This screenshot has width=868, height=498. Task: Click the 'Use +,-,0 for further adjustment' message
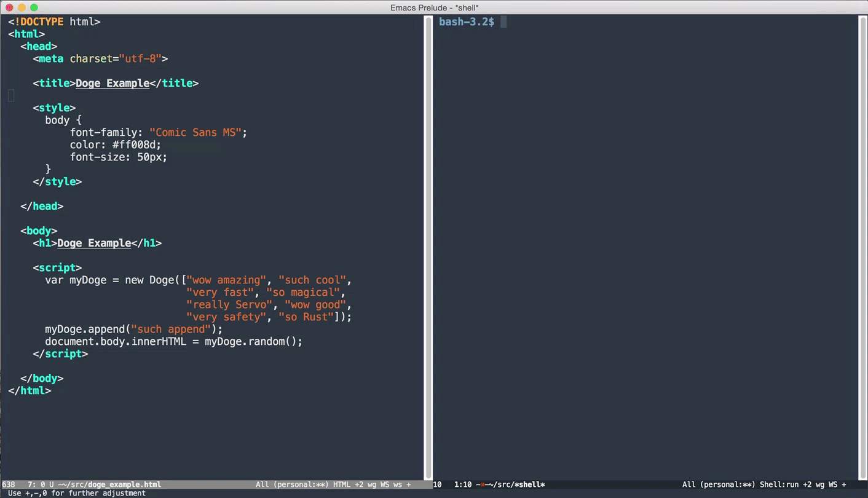[77, 493]
